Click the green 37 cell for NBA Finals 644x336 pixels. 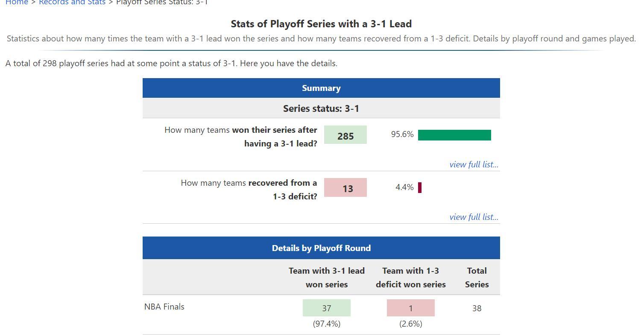[x=327, y=308]
